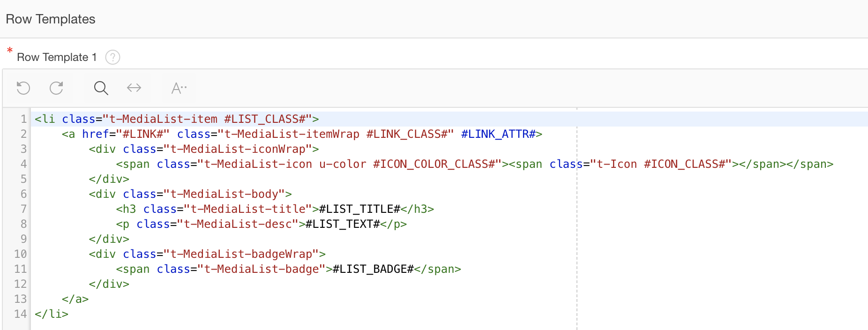
Task: Click the Replace arrows icon
Action: point(134,88)
